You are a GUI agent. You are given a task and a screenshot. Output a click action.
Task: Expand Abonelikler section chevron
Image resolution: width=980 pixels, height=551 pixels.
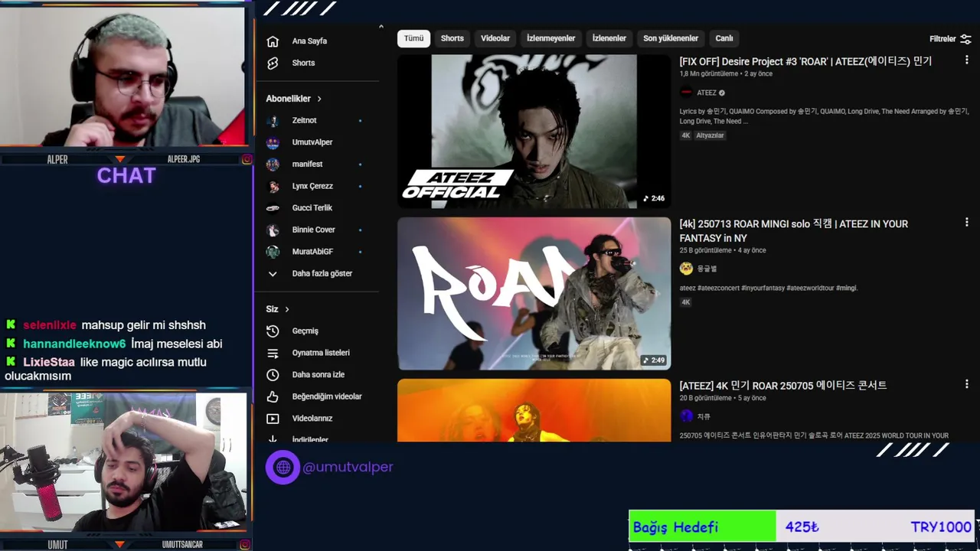click(319, 99)
